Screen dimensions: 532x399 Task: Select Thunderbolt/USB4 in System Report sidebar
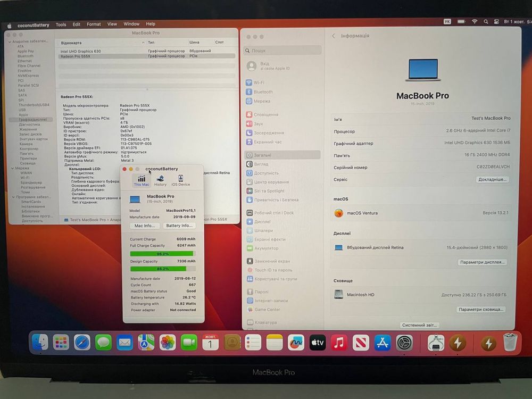pos(34,105)
